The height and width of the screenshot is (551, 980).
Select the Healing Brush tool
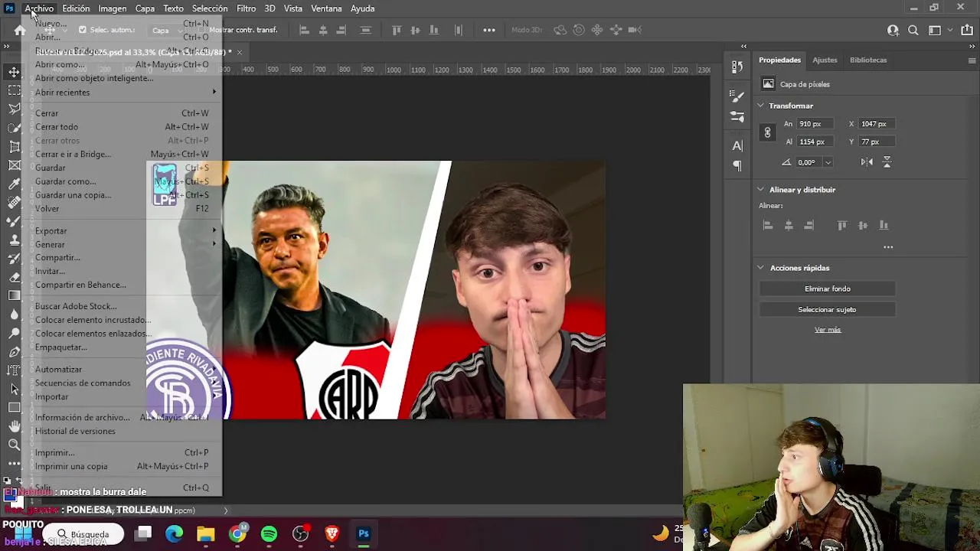click(15, 202)
